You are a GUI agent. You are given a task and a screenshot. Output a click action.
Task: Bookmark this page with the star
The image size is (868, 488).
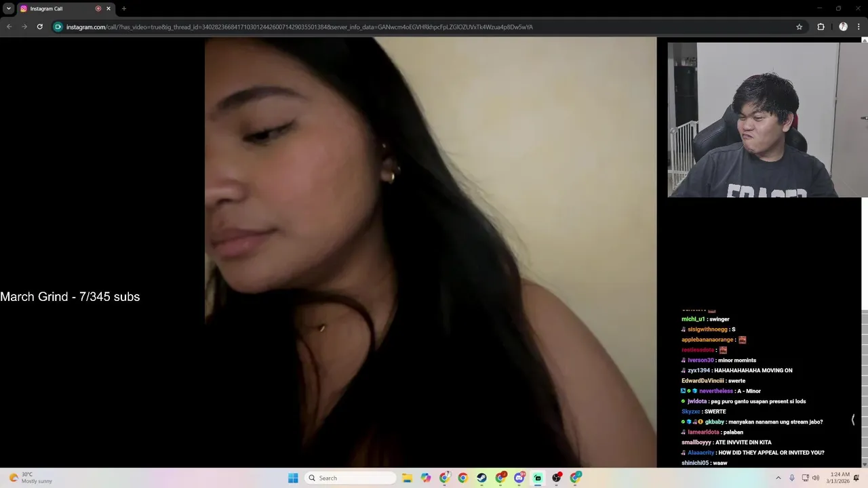click(x=800, y=27)
